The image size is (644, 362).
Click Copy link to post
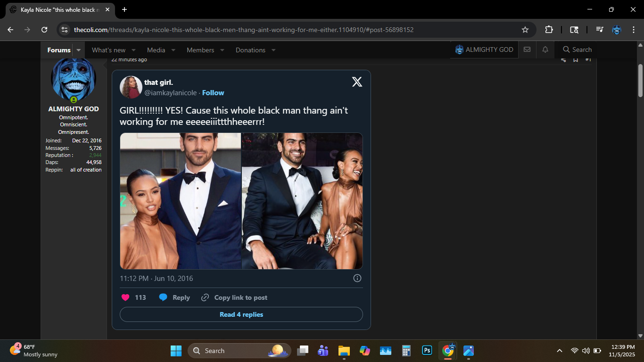240,297
